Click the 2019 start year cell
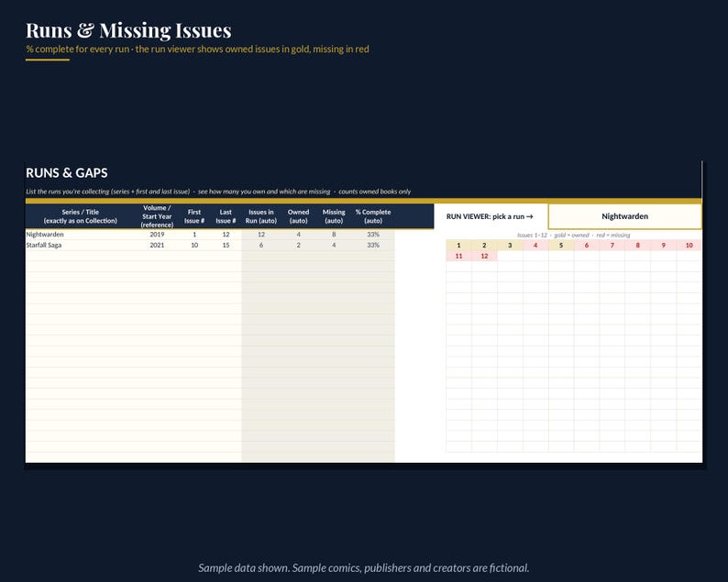Image resolution: width=728 pixels, height=582 pixels. click(157, 235)
